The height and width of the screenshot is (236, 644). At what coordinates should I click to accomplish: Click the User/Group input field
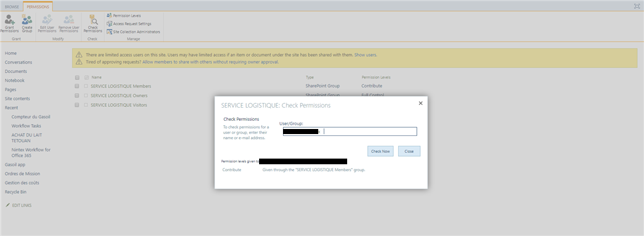point(350,132)
